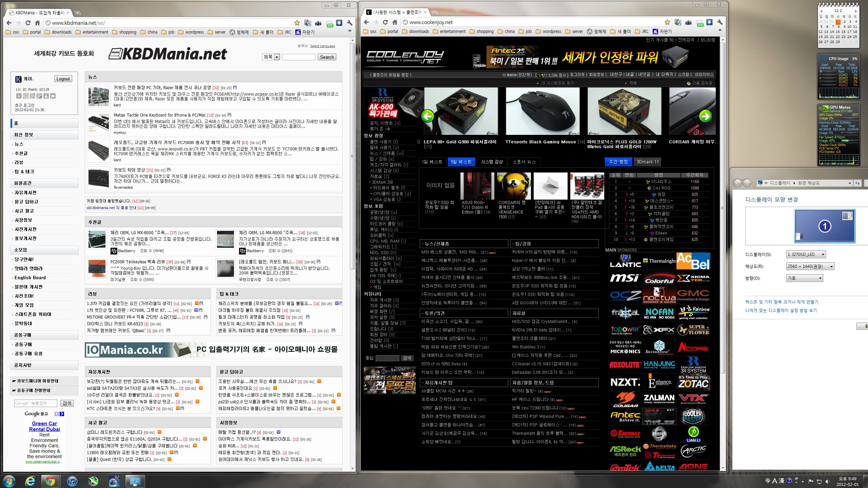The width and height of the screenshot is (868, 488).
Task: Switch to the 시스템 감상 tab
Action: tap(492, 162)
